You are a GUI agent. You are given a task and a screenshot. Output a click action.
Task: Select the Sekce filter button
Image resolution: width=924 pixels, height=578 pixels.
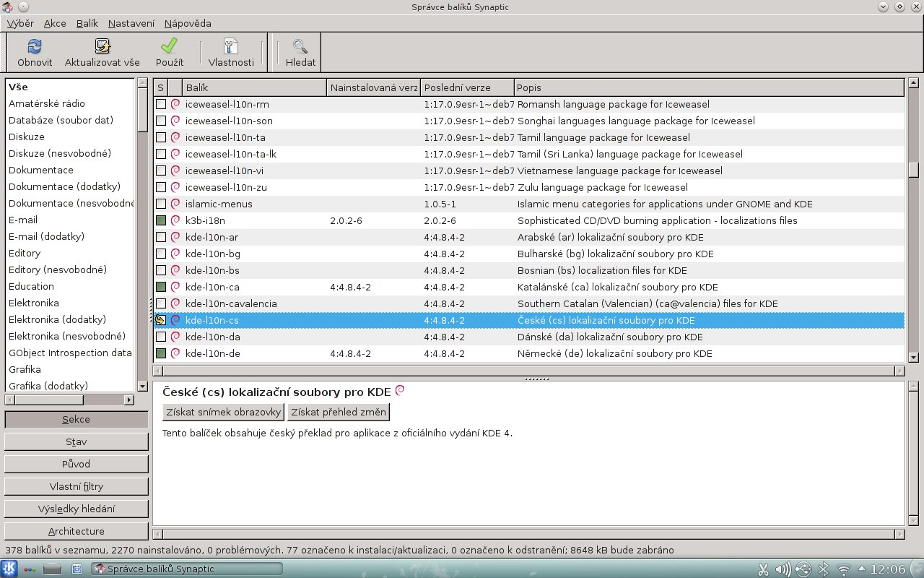tap(77, 419)
